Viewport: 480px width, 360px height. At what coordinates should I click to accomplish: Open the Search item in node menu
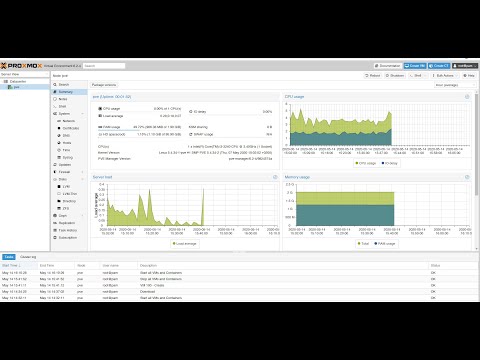(69, 85)
